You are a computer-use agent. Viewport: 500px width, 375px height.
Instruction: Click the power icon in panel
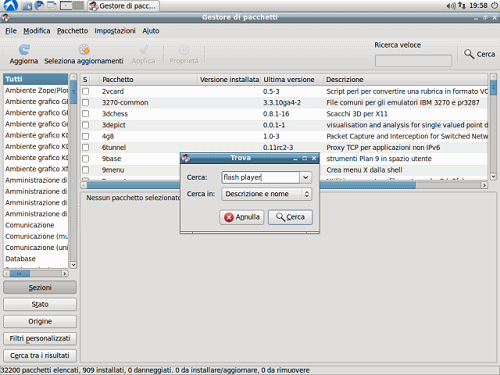[494, 5]
